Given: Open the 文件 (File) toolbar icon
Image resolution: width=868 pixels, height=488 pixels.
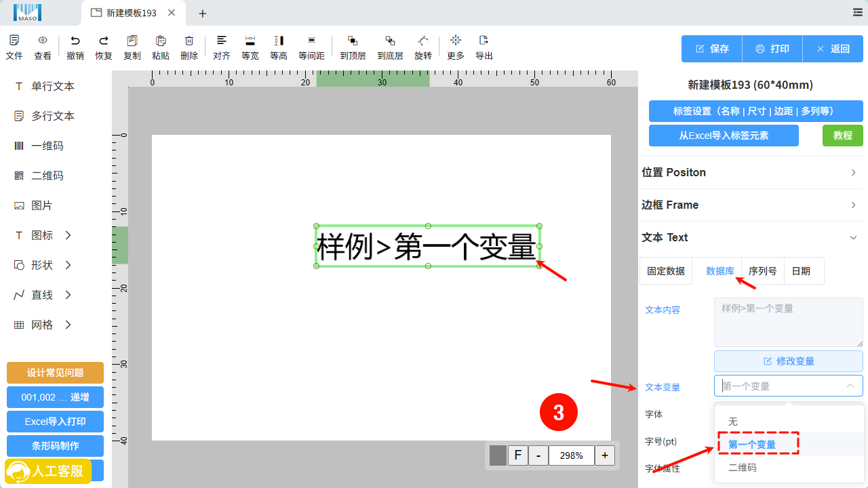Looking at the screenshot, I should [x=14, y=47].
